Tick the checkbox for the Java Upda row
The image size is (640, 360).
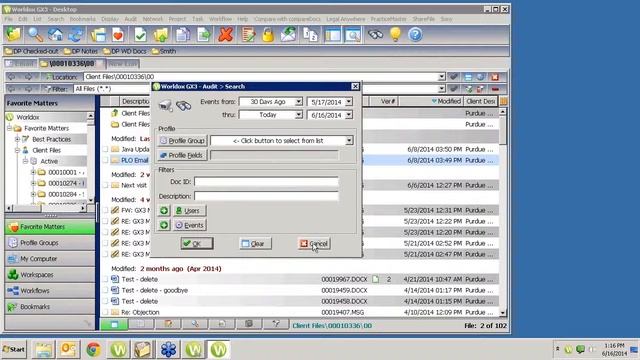click(105, 149)
